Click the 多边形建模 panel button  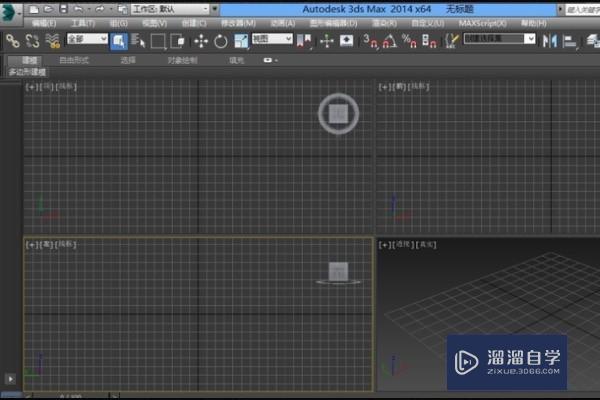[x=29, y=73]
